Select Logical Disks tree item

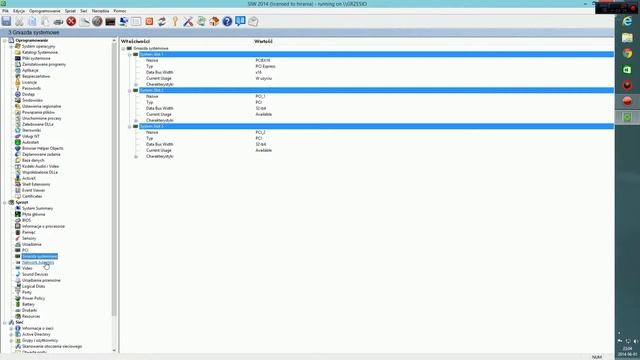pos(33,287)
